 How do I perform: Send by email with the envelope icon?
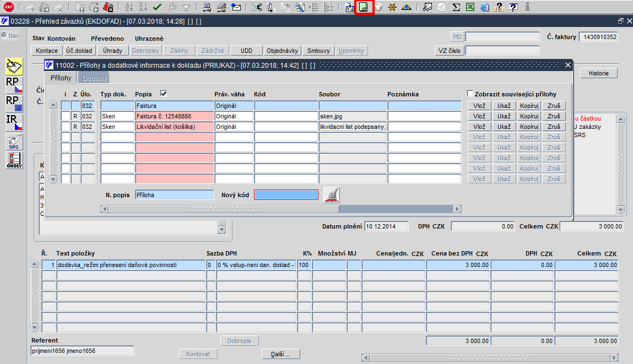236,7
